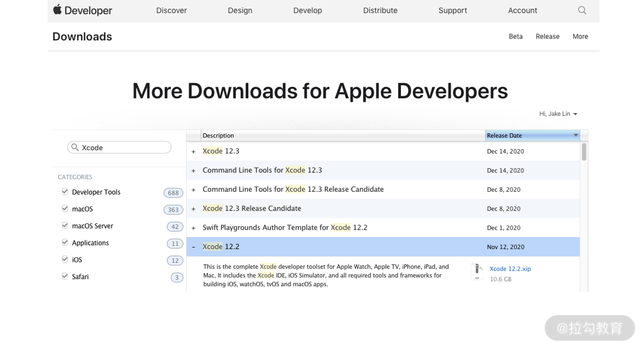Expand Command Line Tools for Xcode 12.3 row
This screenshot has height=349, width=644.
click(x=194, y=171)
